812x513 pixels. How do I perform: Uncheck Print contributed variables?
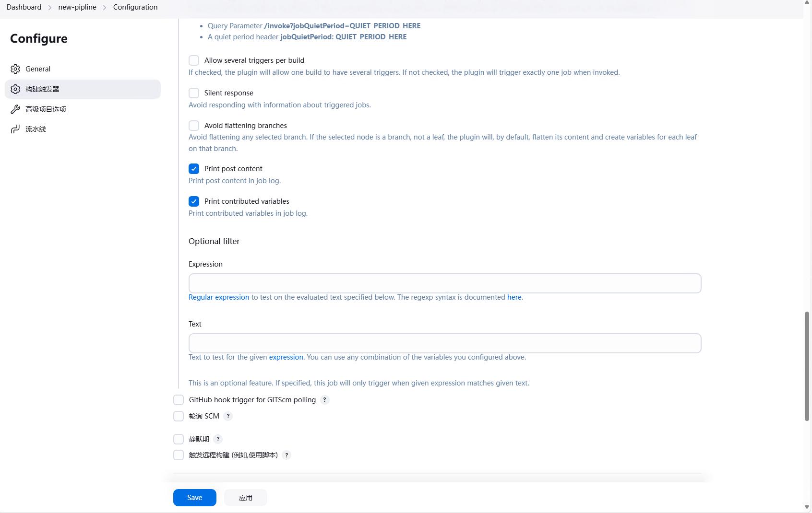point(194,201)
